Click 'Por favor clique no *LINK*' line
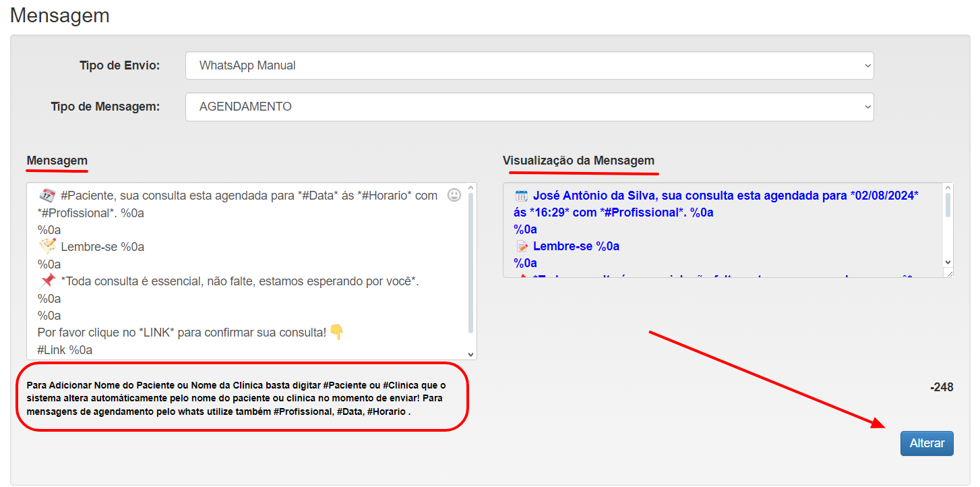The width and height of the screenshot is (980, 487). click(182, 332)
